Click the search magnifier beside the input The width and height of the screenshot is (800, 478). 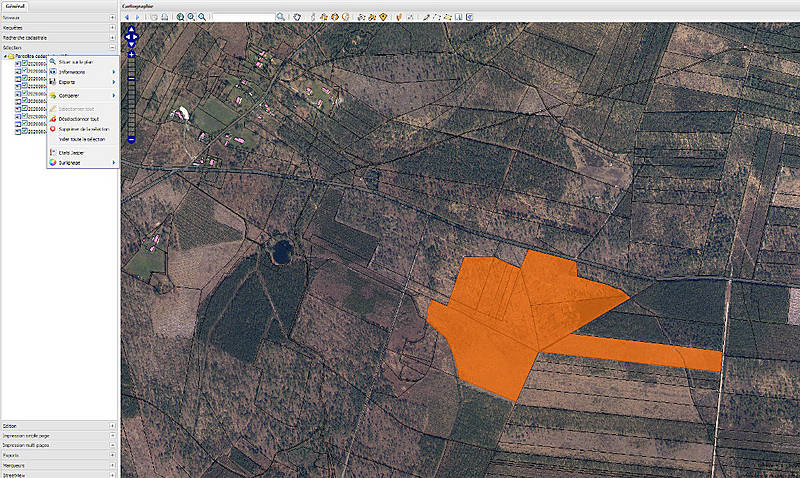pos(280,17)
